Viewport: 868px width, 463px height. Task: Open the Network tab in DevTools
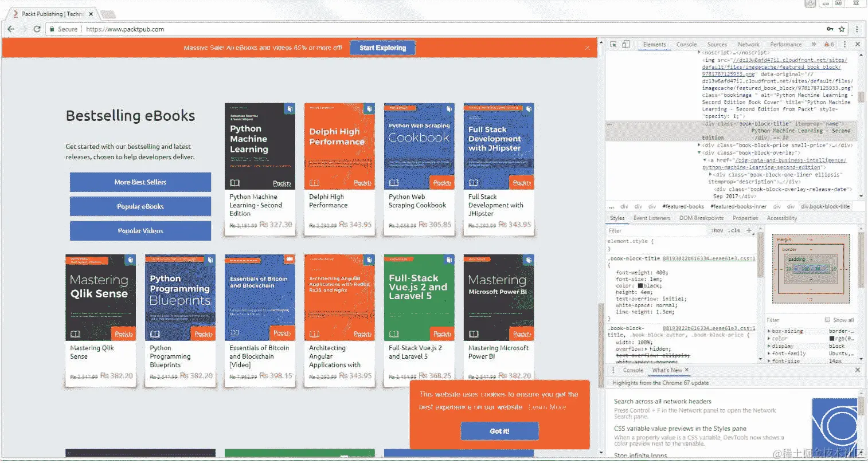click(748, 44)
